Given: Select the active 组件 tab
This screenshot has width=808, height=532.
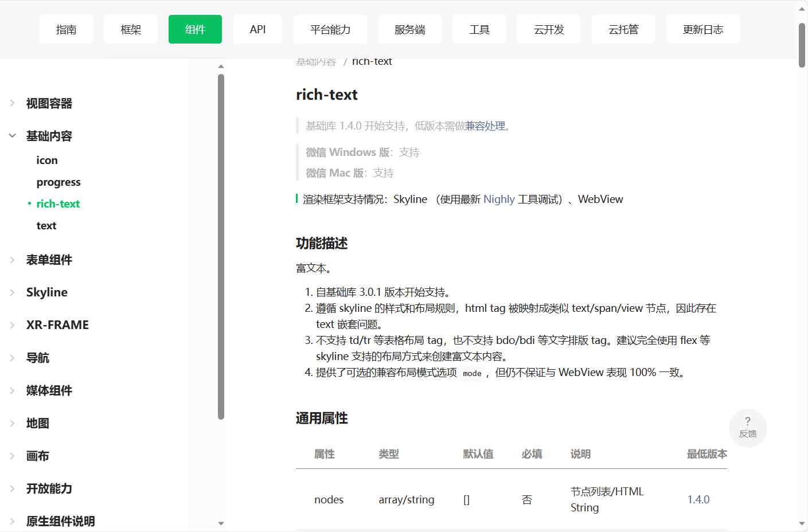Looking at the screenshot, I should point(195,29).
